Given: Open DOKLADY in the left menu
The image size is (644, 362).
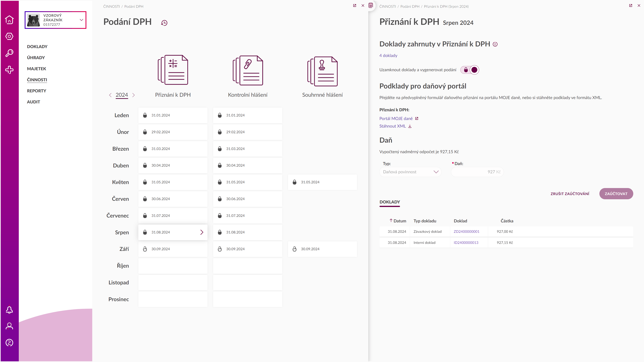Looking at the screenshot, I should click(37, 46).
